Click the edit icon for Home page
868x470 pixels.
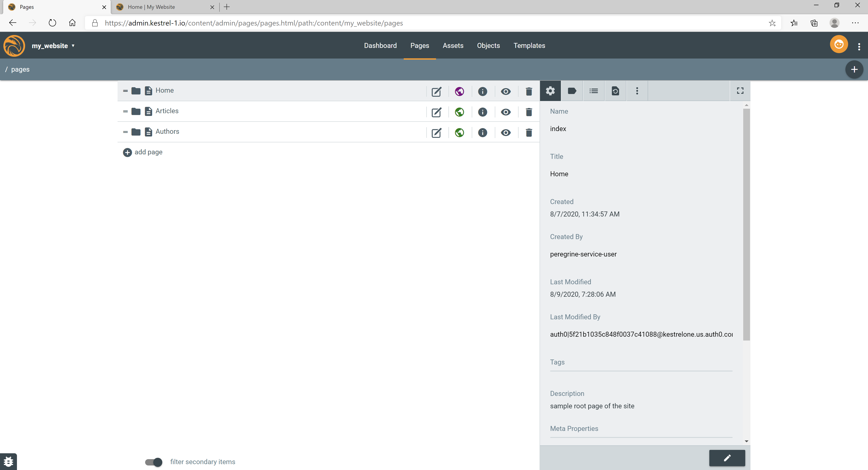[436, 91]
